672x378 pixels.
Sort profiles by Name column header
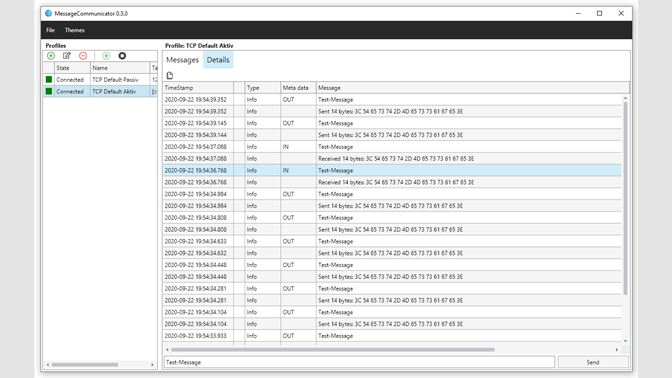point(120,68)
